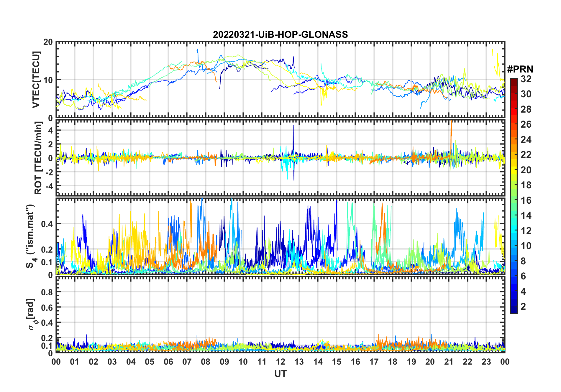Select the S4 y-axis tick label 0.2
Viewport: 561px width, 392px height.
tap(47, 249)
